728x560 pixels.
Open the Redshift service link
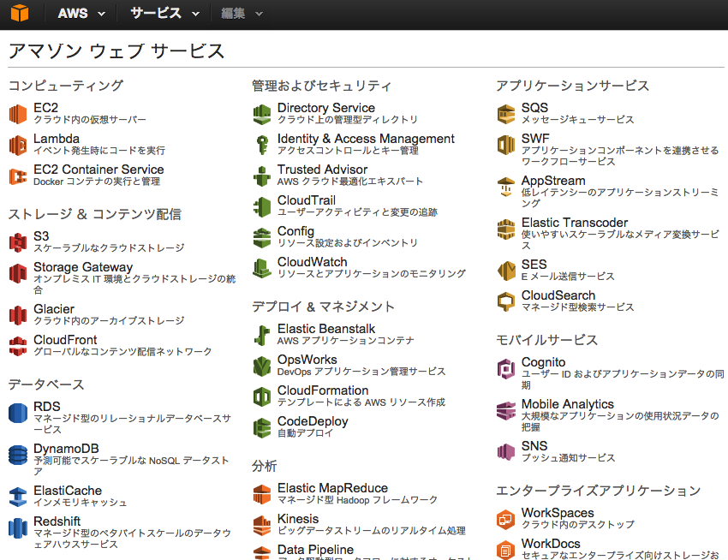coord(57,521)
